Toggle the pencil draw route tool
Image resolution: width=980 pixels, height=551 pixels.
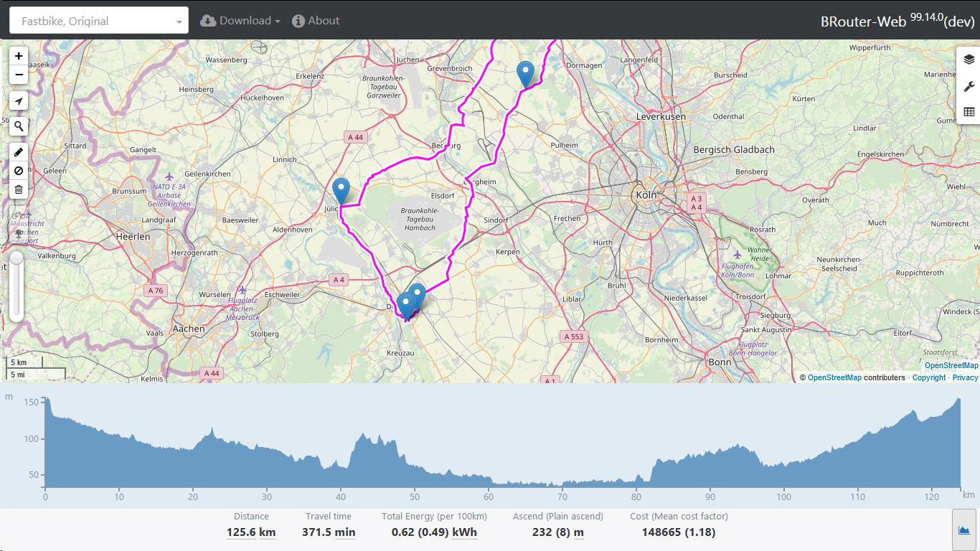click(19, 152)
